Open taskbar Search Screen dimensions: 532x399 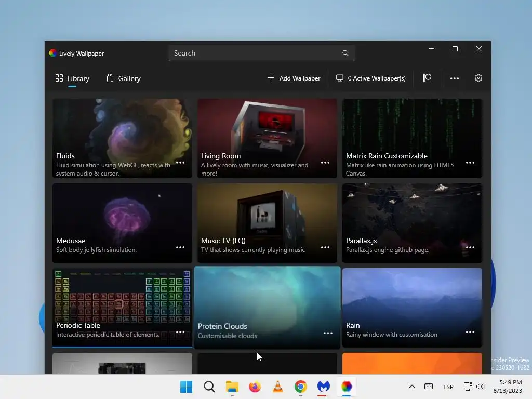click(x=209, y=387)
